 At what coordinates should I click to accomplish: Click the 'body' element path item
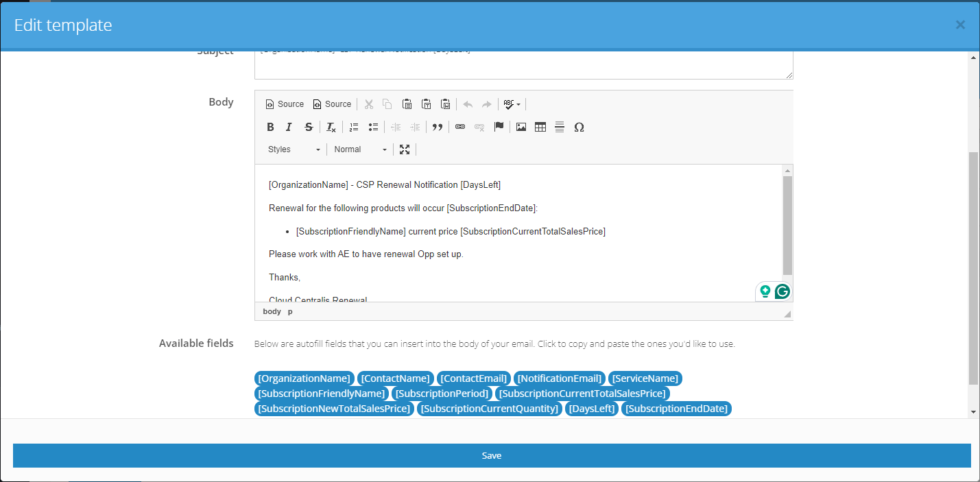tap(272, 311)
